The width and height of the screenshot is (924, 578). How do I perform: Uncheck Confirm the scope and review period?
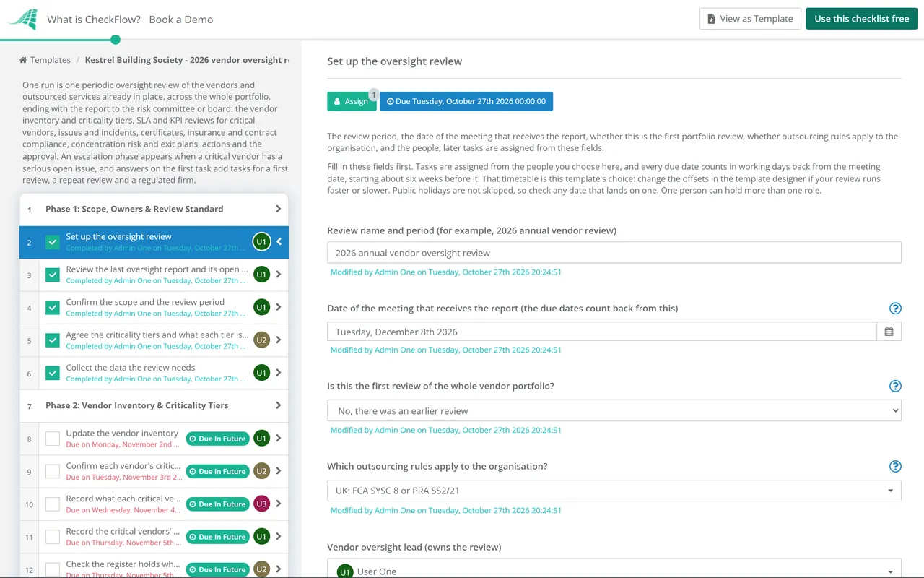click(x=53, y=308)
